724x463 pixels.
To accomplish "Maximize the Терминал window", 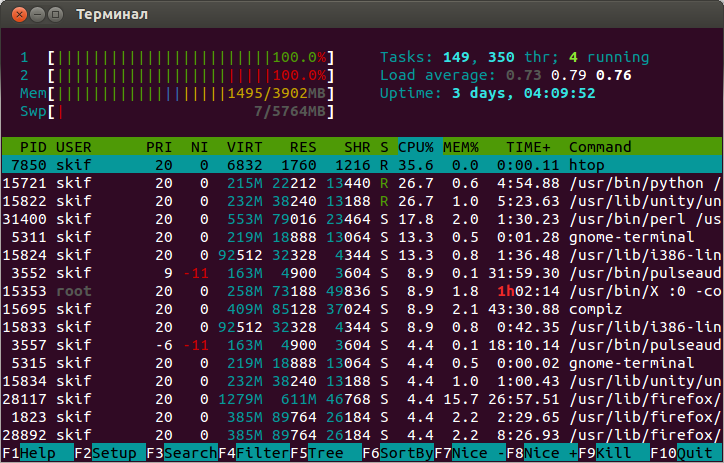I will pyautogui.click(x=55, y=14).
